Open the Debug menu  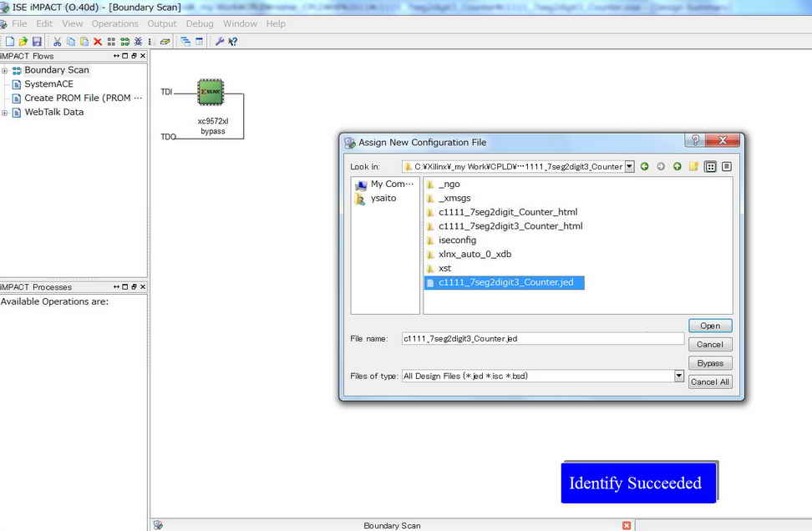click(x=200, y=24)
